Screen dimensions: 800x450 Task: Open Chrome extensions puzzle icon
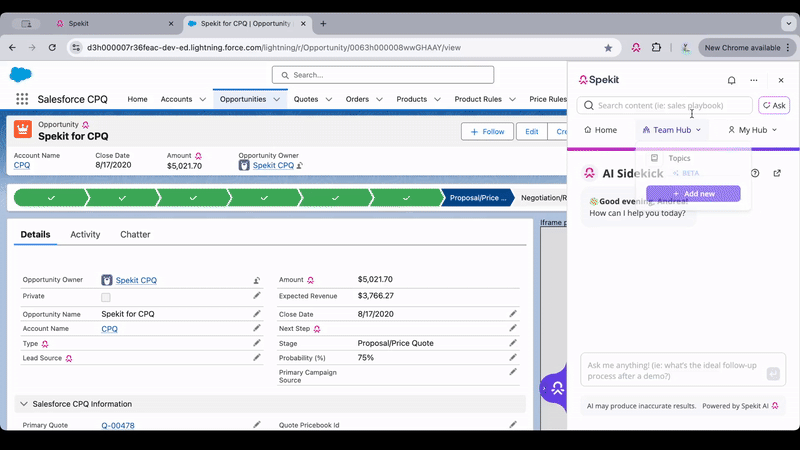656,47
